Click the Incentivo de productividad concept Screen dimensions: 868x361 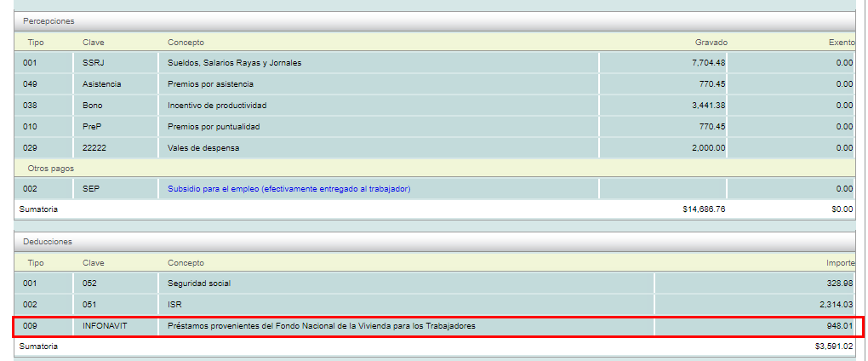(x=217, y=106)
